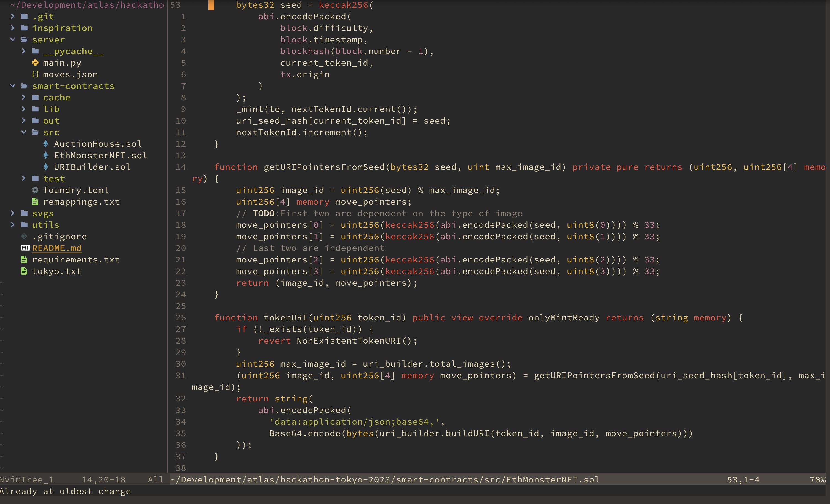Click the tokenURI function name definition
The width and height of the screenshot is (830, 504).
(285, 318)
